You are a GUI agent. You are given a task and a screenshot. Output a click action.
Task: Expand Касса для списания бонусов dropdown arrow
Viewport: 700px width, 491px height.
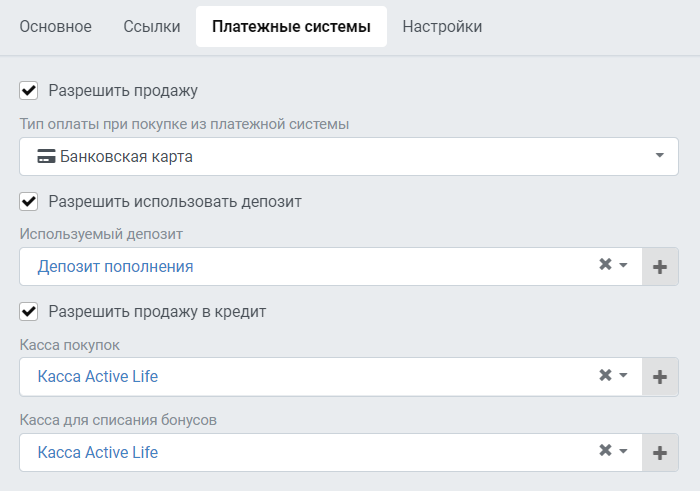click(x=623, y=451)
